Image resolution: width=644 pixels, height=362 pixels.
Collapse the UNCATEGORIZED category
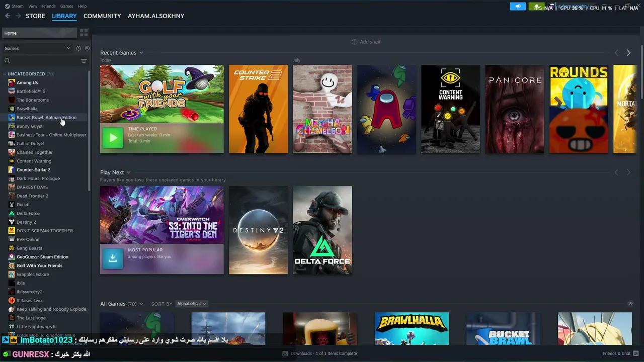point(5,74)
